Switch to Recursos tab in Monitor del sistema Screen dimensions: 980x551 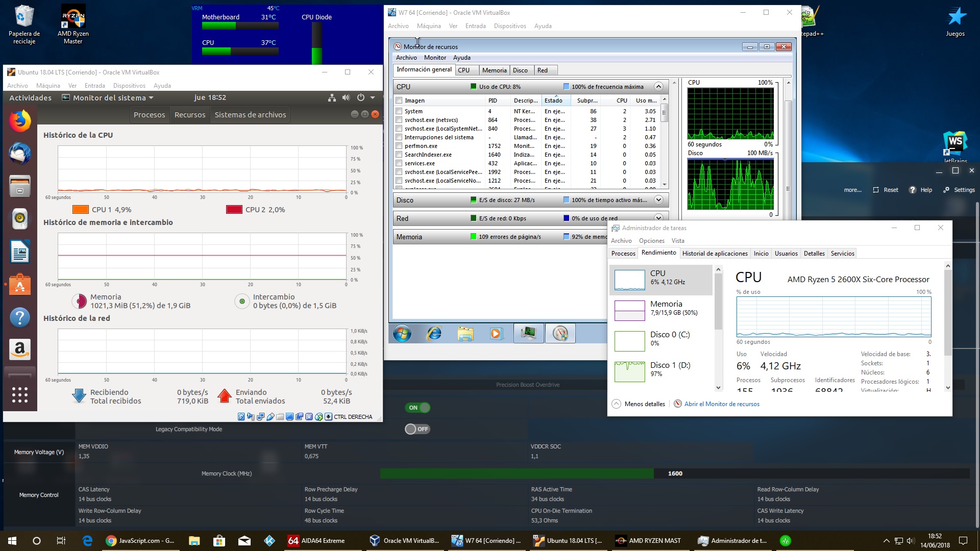[190, 115]
